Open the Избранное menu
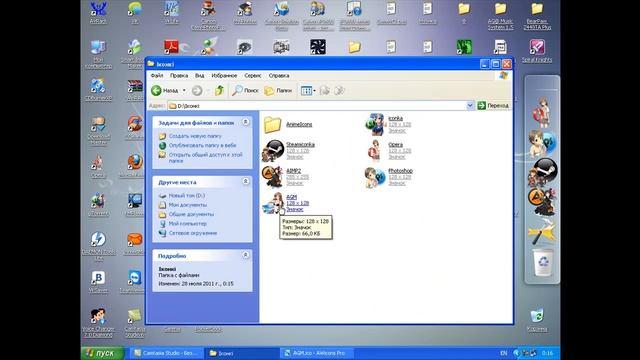The image size is (640, 360). (x=224, y=76)
